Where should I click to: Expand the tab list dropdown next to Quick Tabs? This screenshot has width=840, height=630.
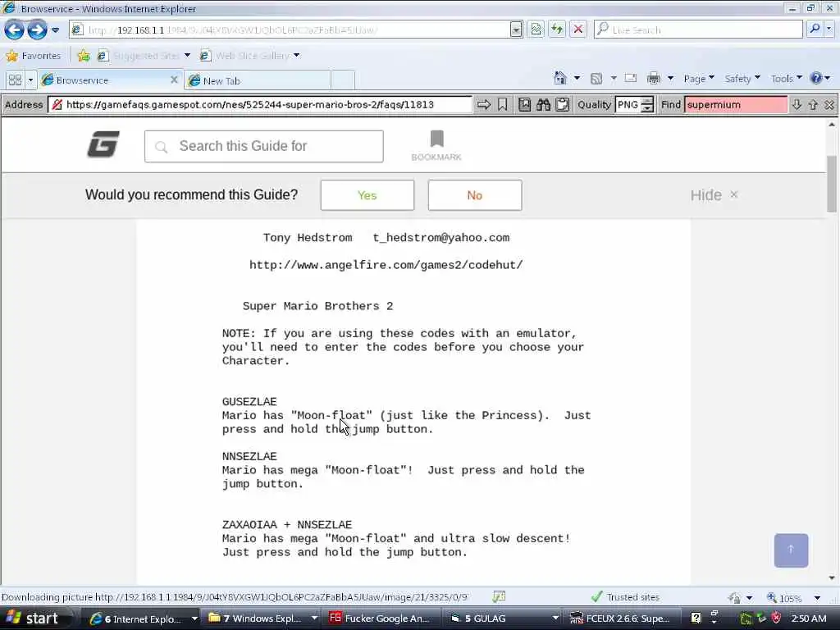(x=30, y=80)
